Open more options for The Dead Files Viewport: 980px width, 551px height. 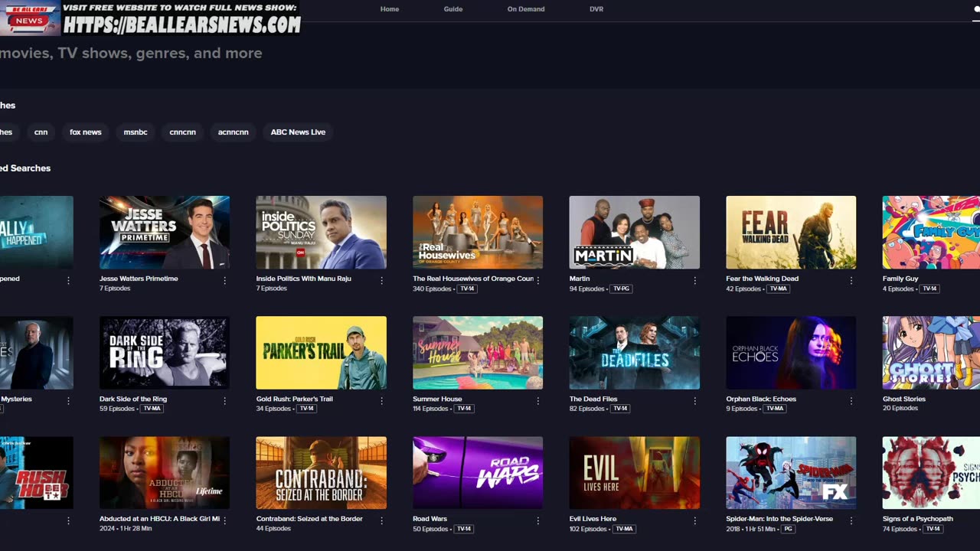pos(694,400)
